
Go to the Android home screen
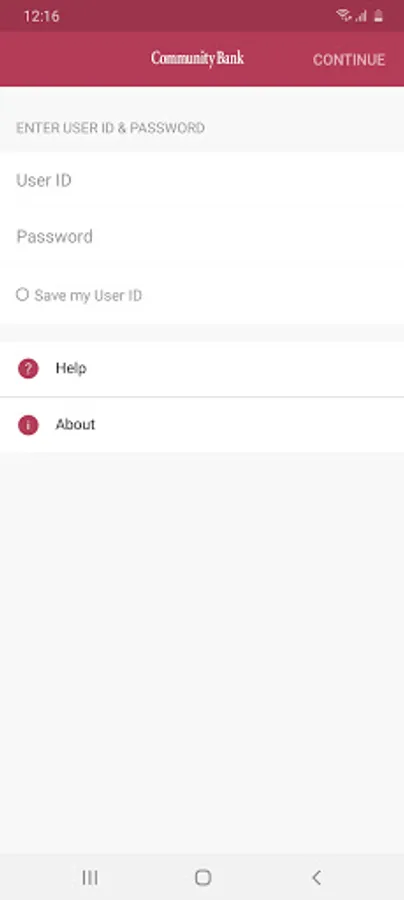(203, 877)
